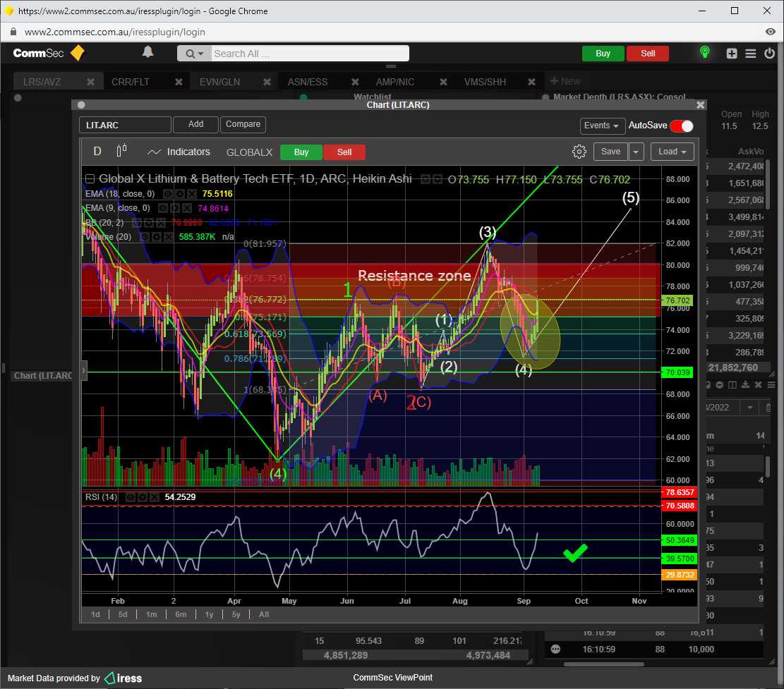This screenshot has height=689, width=784.
Task: Click the horizontal scrollbar in trades panel
Action: [604, 664]
